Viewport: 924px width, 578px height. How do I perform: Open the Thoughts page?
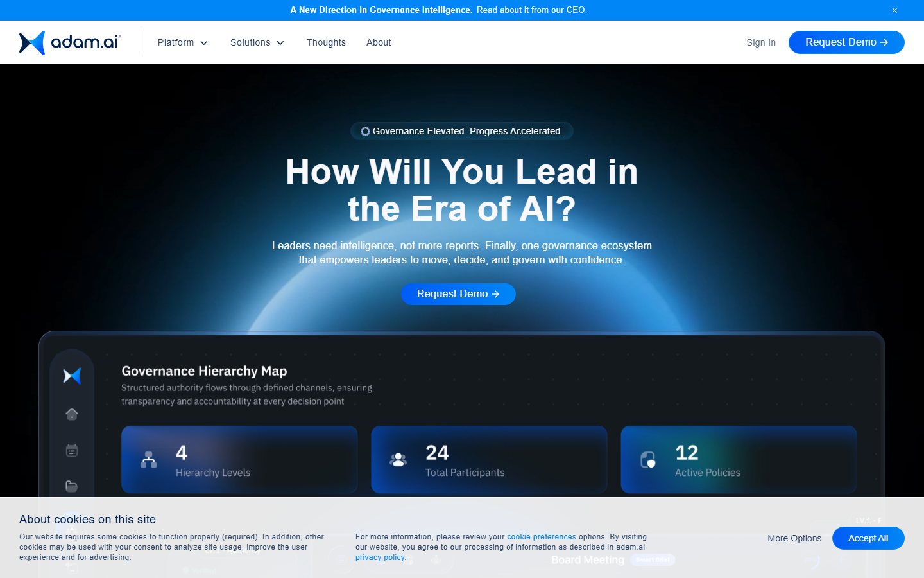pos(326,42)
